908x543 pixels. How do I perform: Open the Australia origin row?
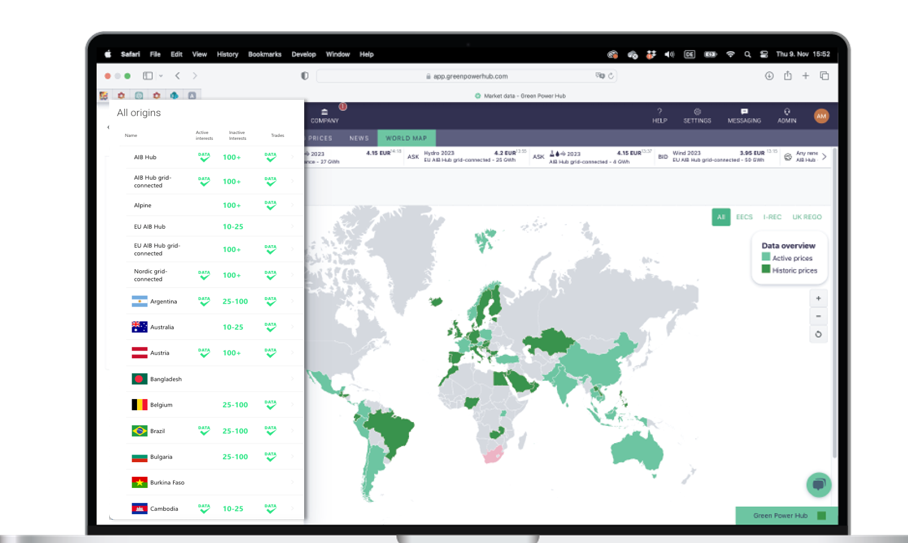(x=214, y=327)
